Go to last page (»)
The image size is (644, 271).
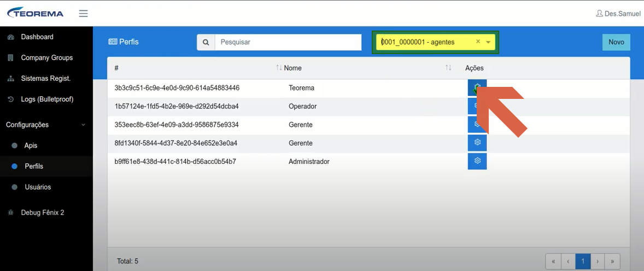612,261
